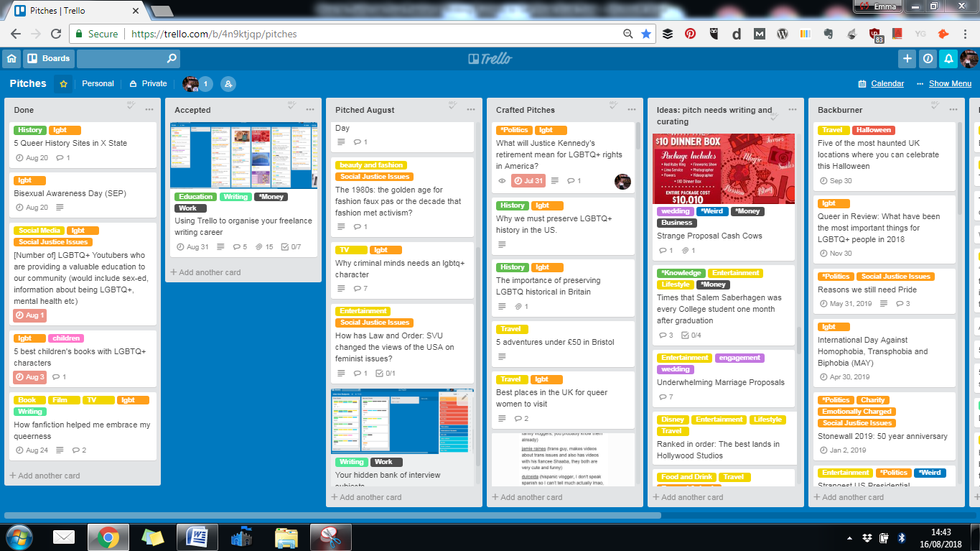Screen dimensions: 980x551
Task: Open Trello information via the info icon
Action: 928,58
